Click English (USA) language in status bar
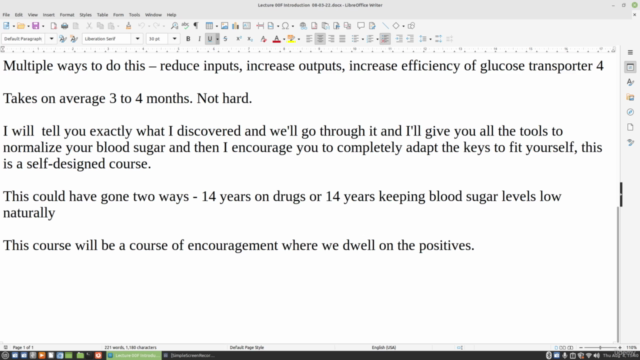The height and width of the screenshot is (360, 640). tap(384, 347)
